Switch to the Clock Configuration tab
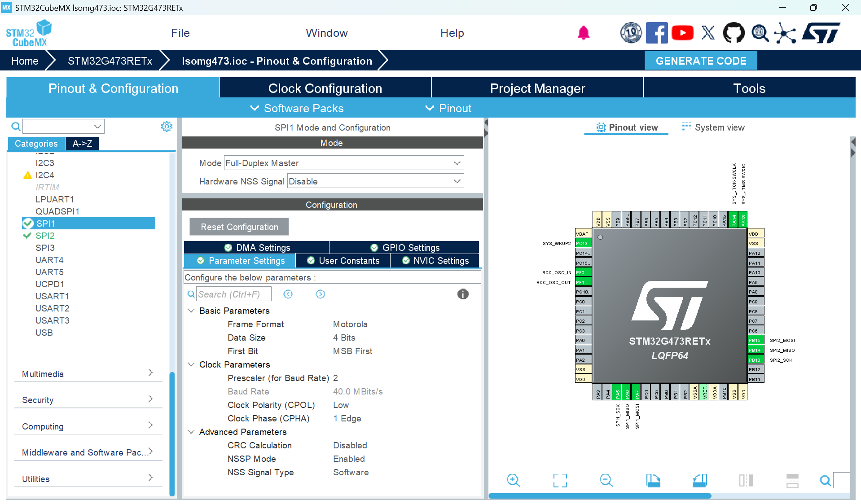 click(x=325, y=88)
